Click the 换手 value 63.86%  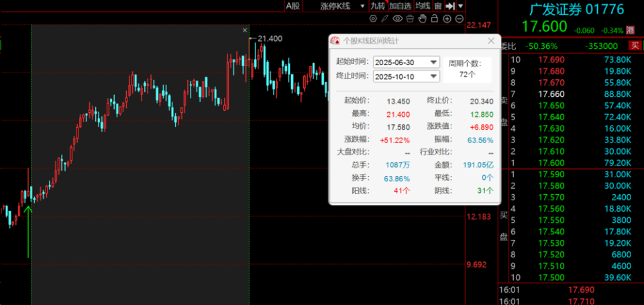398,179
